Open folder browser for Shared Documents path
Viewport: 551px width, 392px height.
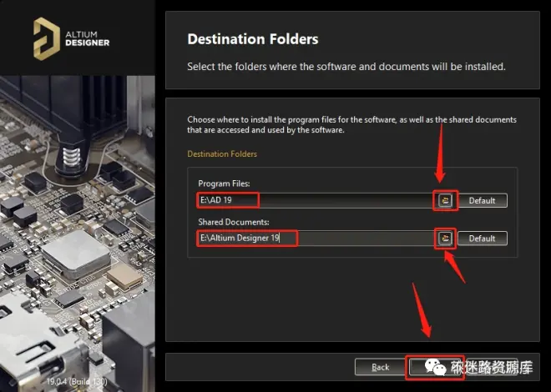pyautogui.click(x=445, y=239)
